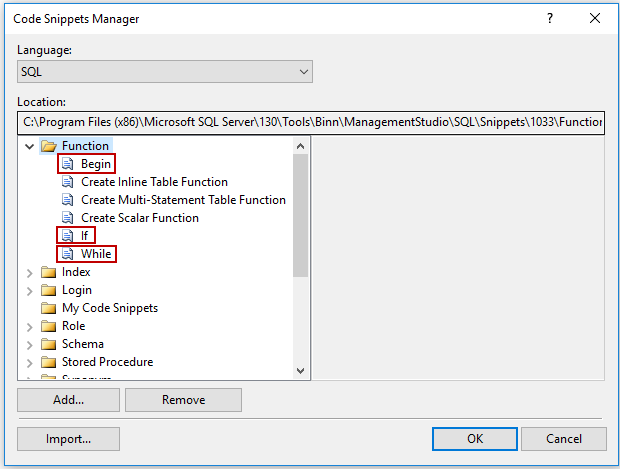Image resolution: width=620 pixels, height=469 pixels.
Task: Click the If snippet file icon
Action: click(x=68, y=236)
